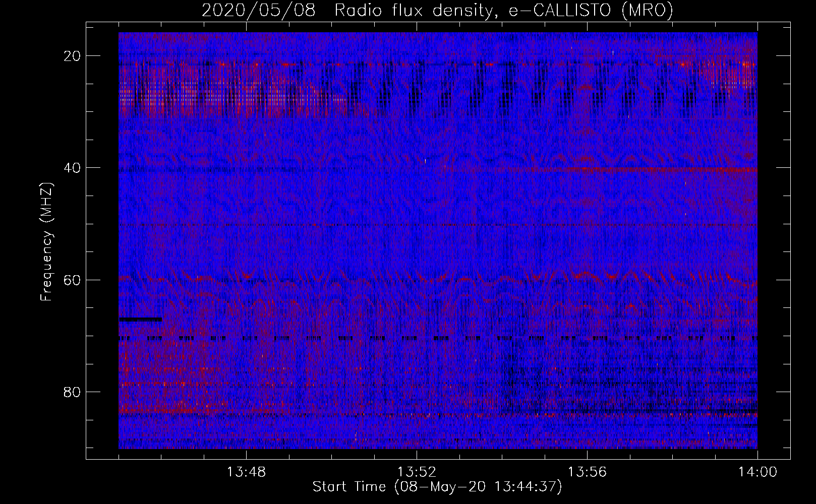Click the '13:56' time tick label
This screenshot has width=816, height=504.
tap(587, 472)
